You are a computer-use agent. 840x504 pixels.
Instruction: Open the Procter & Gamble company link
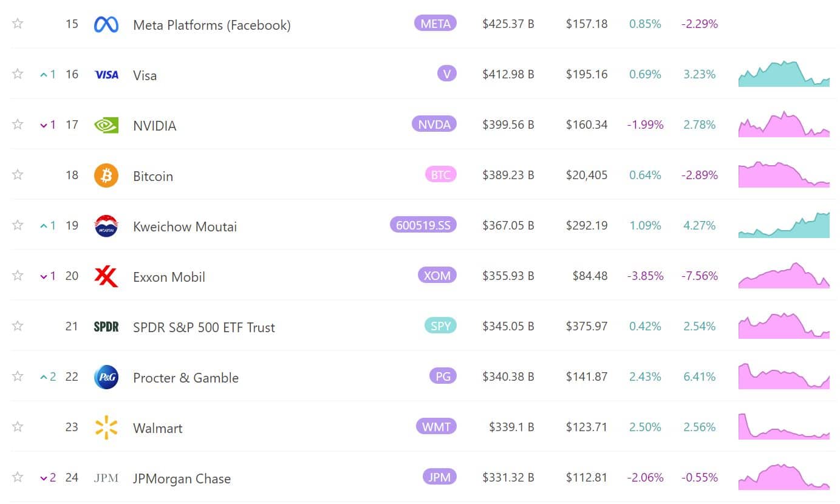(x=186, y=378)
